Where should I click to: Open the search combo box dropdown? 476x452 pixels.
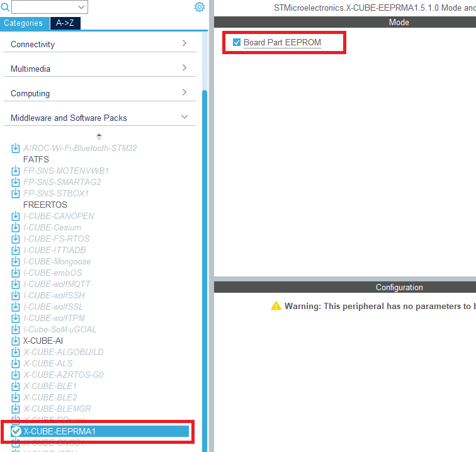[81, 7]
